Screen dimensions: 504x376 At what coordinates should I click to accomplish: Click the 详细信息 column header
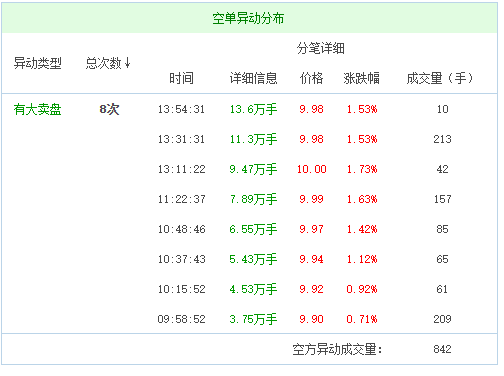(x=253, y=78)
